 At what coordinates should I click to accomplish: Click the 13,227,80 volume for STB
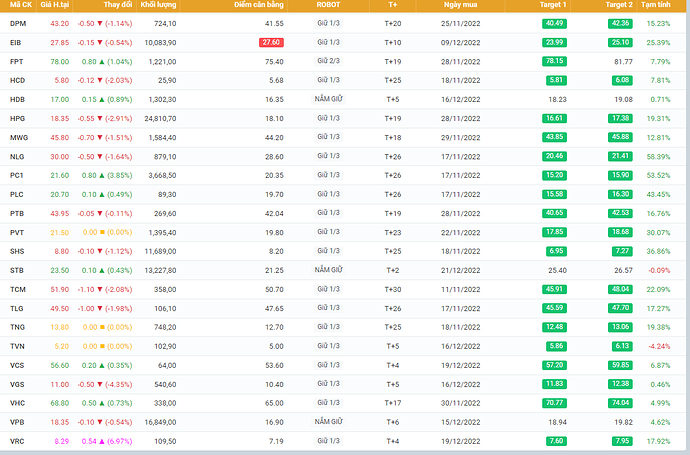[160, 270]
